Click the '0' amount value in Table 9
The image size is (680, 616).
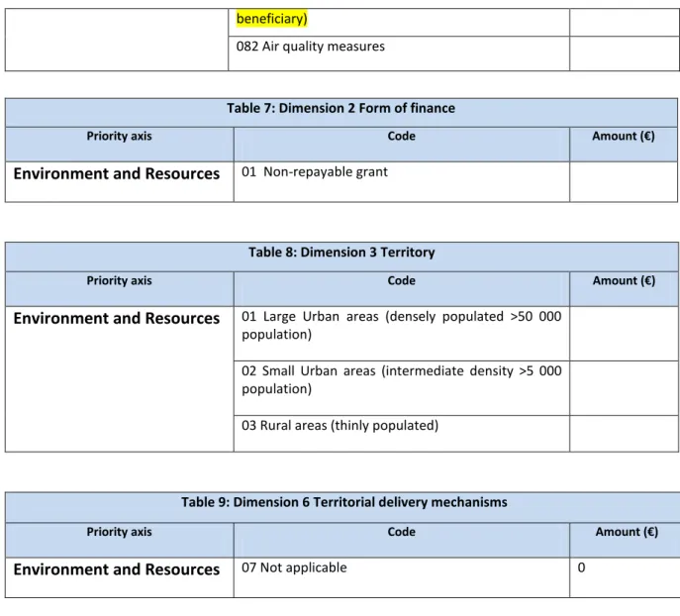click(582, 567)
